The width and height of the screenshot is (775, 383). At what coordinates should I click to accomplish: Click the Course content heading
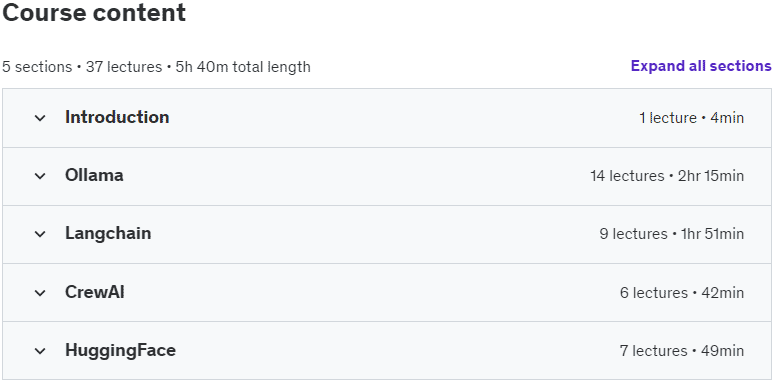coord(94,13)
